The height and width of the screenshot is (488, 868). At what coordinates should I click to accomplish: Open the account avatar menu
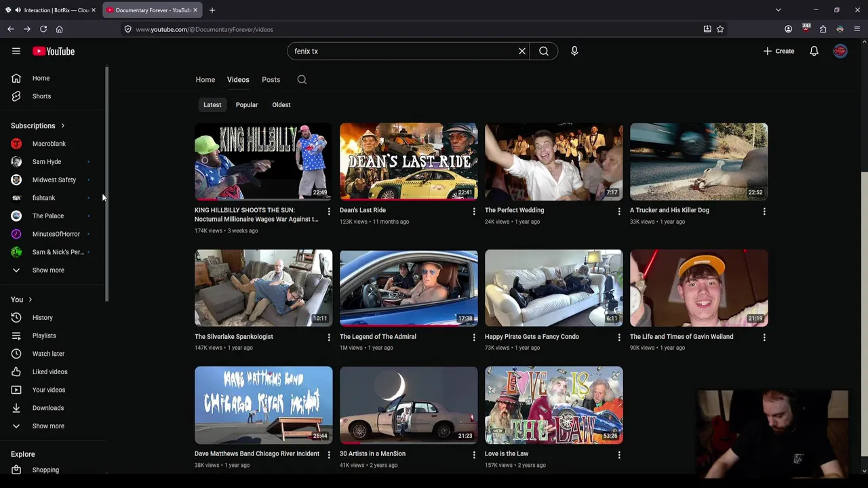click(x=840, y=51)
